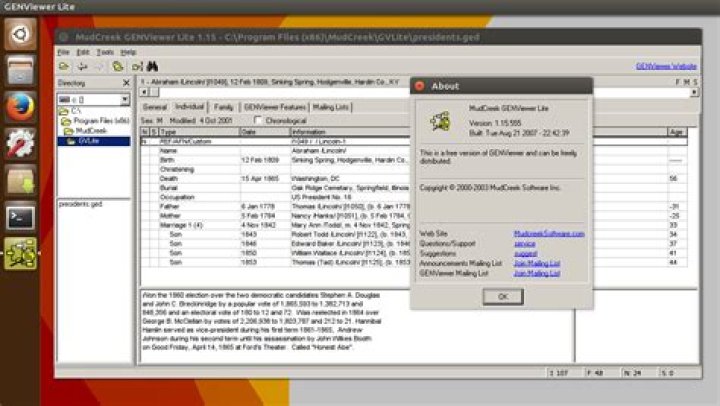Click the GENViewer logo in About dialog

coord(440,122)
